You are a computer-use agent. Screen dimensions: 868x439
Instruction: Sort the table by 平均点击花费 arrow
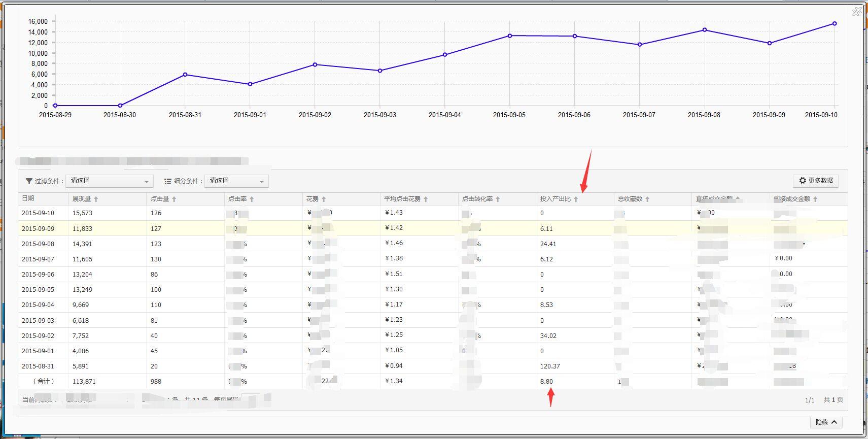(426, 199)
